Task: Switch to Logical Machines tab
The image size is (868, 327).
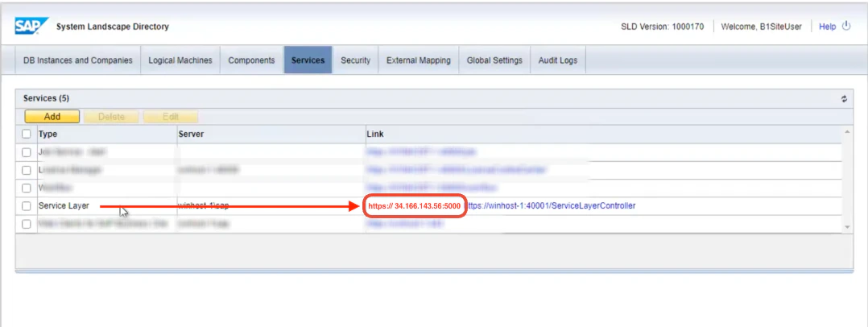Action: click(180, 60)
